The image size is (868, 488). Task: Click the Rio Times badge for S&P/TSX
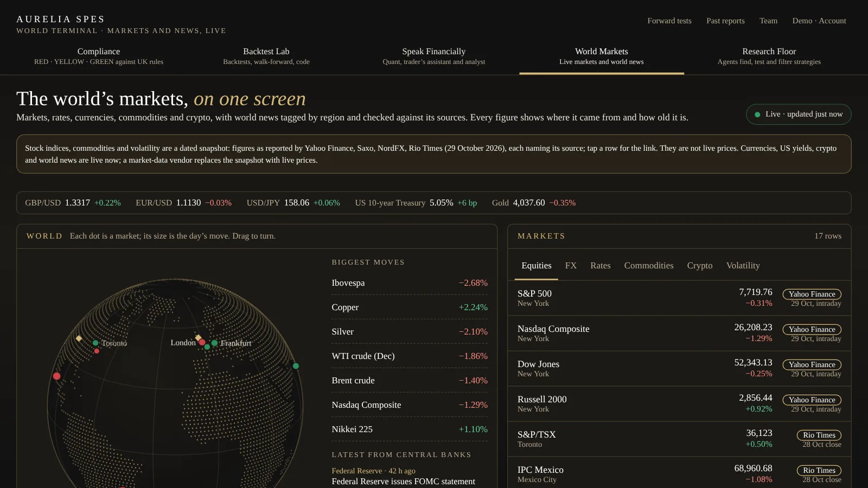[819, 435]
